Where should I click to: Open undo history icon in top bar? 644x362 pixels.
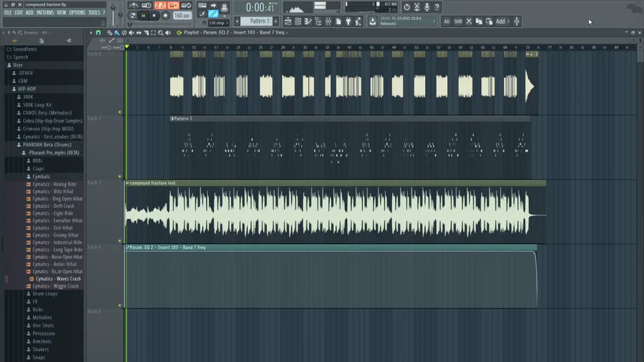click(x=406, y=7)
